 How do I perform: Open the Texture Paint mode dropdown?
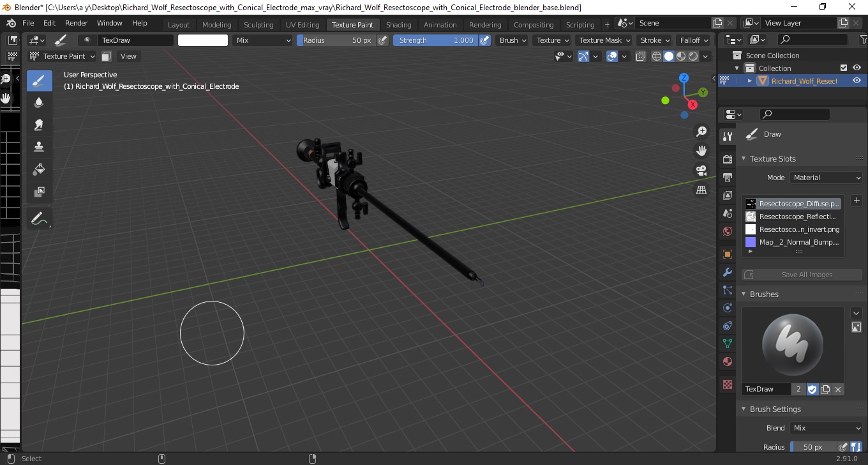pyautogui.click(x=63, y=56)
